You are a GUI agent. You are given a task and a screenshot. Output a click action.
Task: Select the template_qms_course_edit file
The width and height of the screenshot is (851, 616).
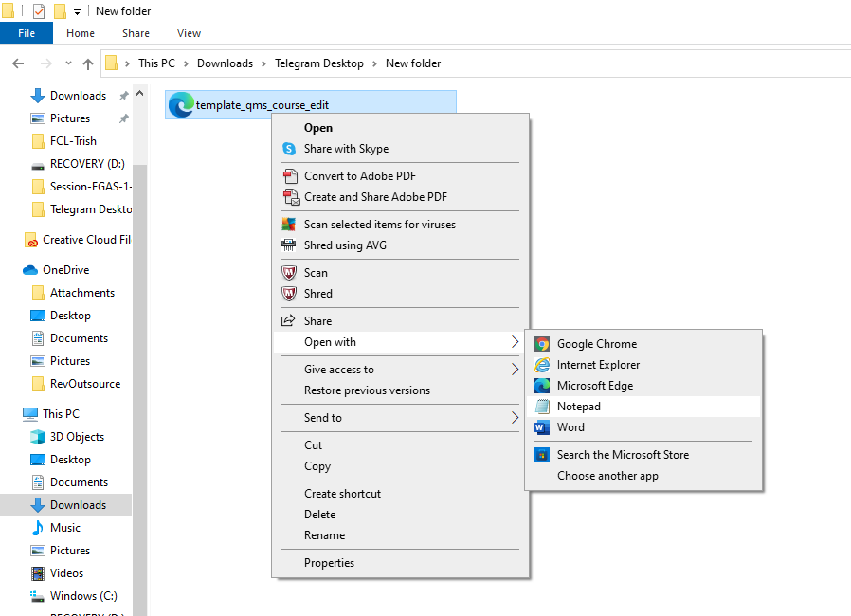tap(262, 105)
